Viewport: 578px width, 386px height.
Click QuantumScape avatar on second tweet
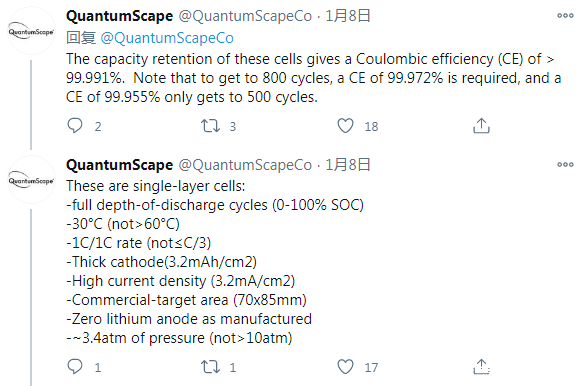coord(31,180)
